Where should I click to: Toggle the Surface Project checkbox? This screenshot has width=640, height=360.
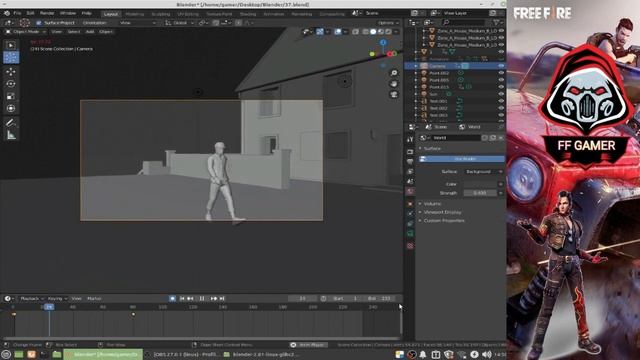39,23
